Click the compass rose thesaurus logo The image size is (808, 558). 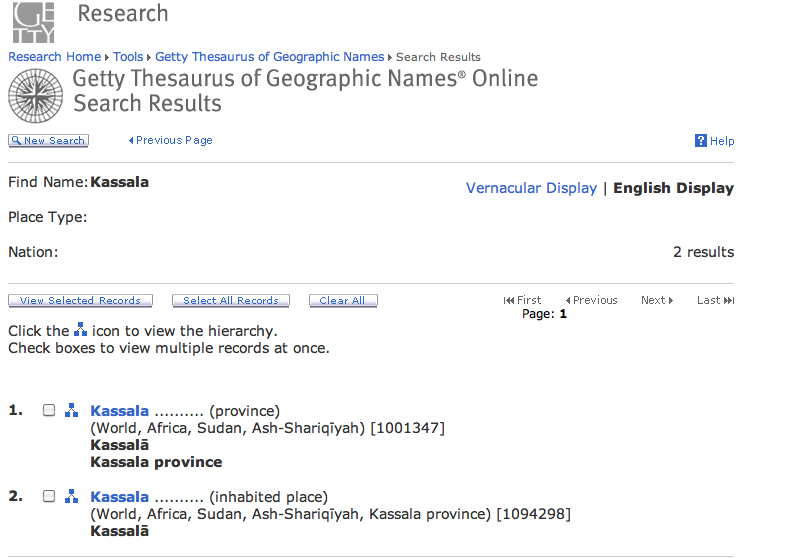[x=36, y=95]
